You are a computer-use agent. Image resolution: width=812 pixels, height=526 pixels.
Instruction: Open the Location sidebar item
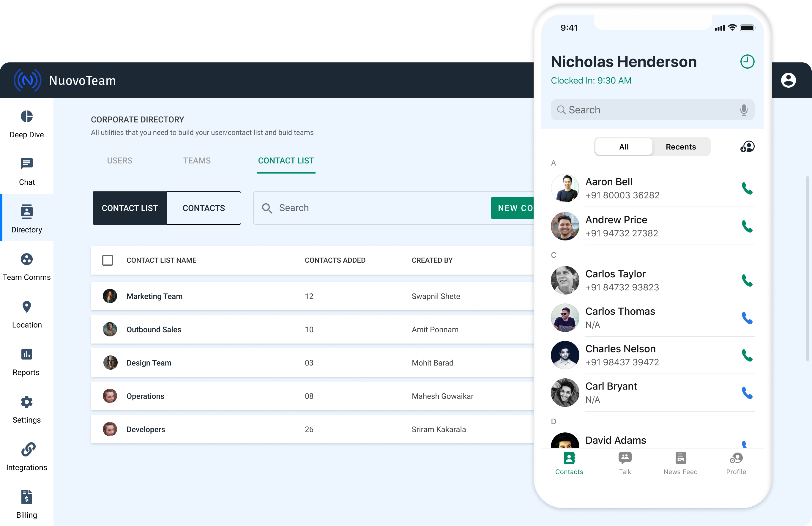pos(27,307)
